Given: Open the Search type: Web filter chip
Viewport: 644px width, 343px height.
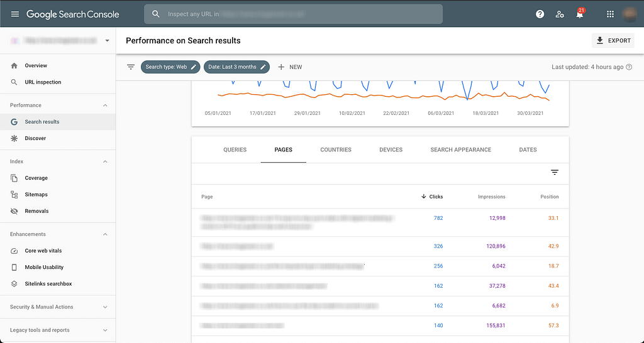Looking at the screenshot, I should pos(170,67).
